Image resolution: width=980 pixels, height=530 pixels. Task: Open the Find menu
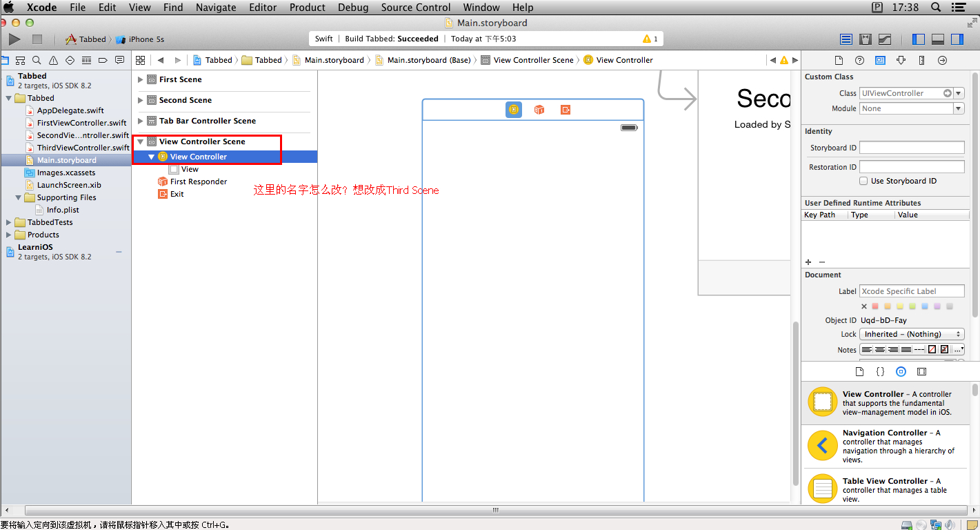(173, 8)
